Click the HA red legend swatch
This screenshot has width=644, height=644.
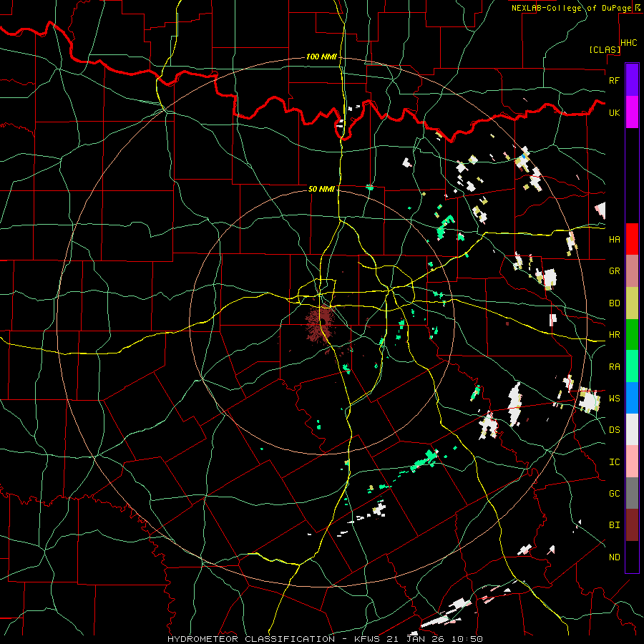pyautogui.click(x=632, y=239)
